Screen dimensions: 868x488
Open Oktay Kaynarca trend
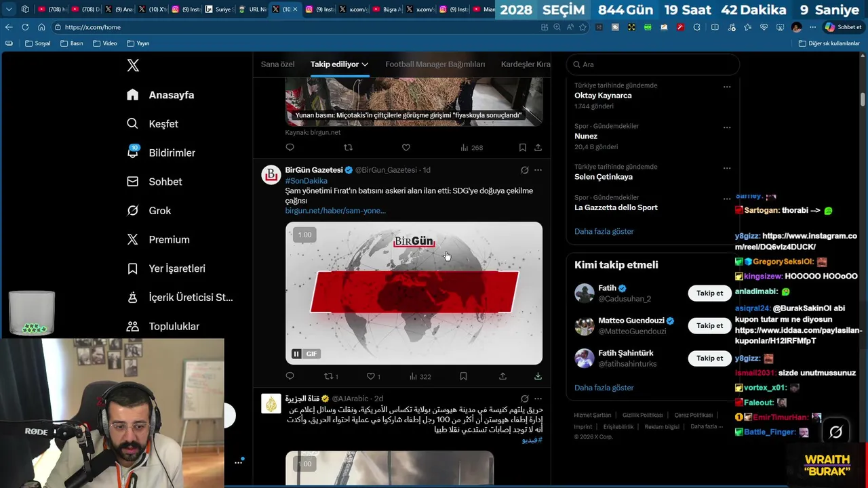603,96
